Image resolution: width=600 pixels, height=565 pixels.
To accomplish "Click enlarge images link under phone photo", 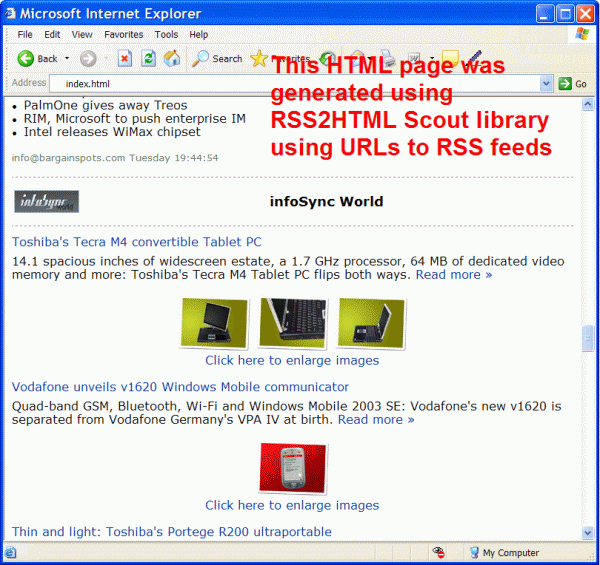I will [292, 505].
